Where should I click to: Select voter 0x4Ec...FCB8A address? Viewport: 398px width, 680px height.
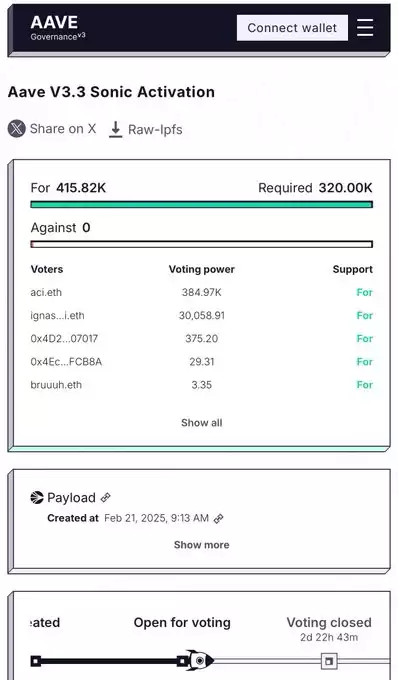click(x=66, y=362)
